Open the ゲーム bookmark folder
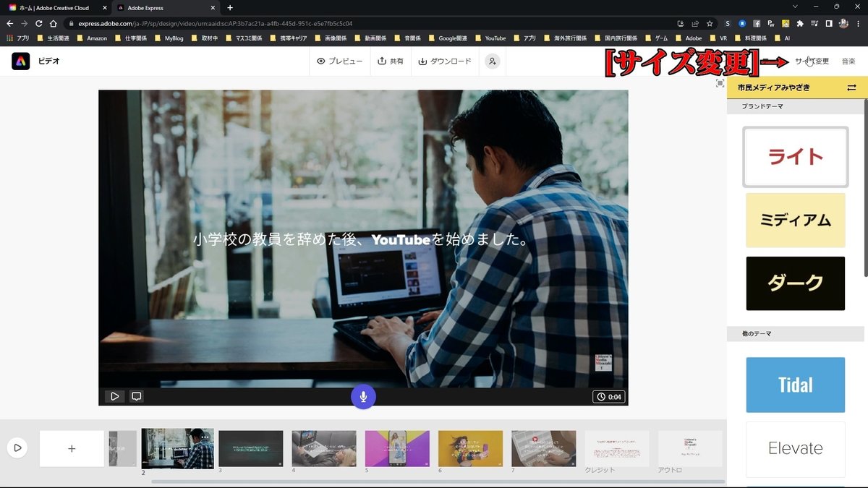The image size is (868, 488). click(x=657, y=38)
